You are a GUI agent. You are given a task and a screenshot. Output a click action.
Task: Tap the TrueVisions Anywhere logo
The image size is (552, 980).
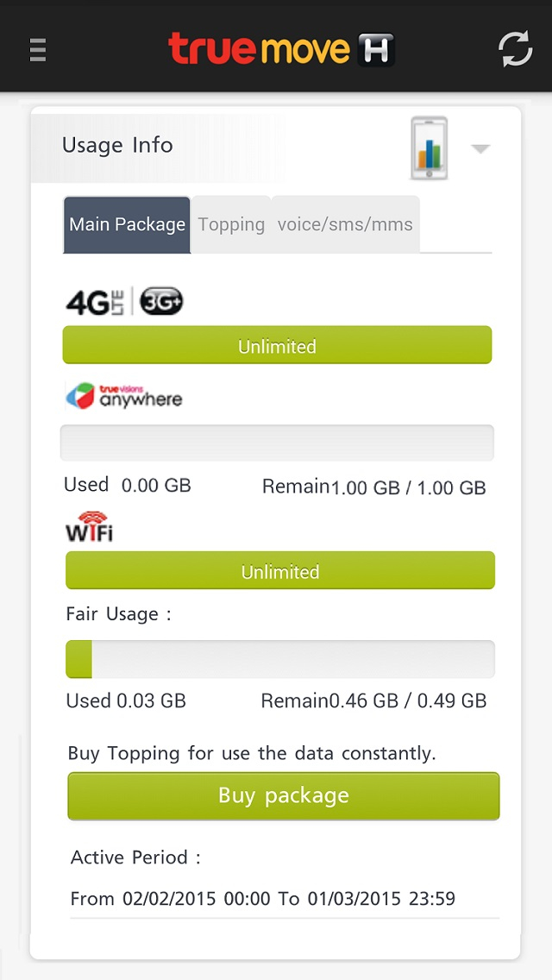pyautogui.click(x=124, y=396)
